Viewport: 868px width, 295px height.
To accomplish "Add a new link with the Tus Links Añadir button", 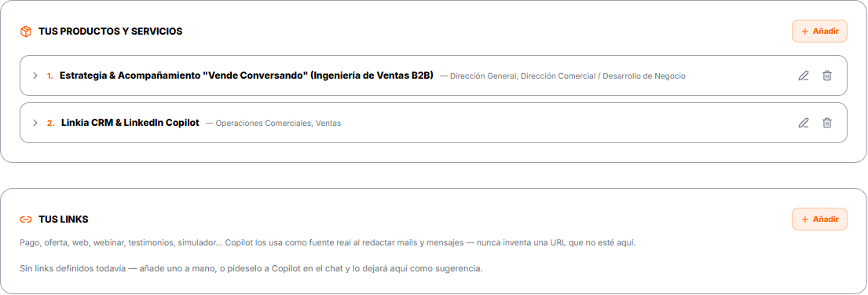I will [x=819, y=219].
